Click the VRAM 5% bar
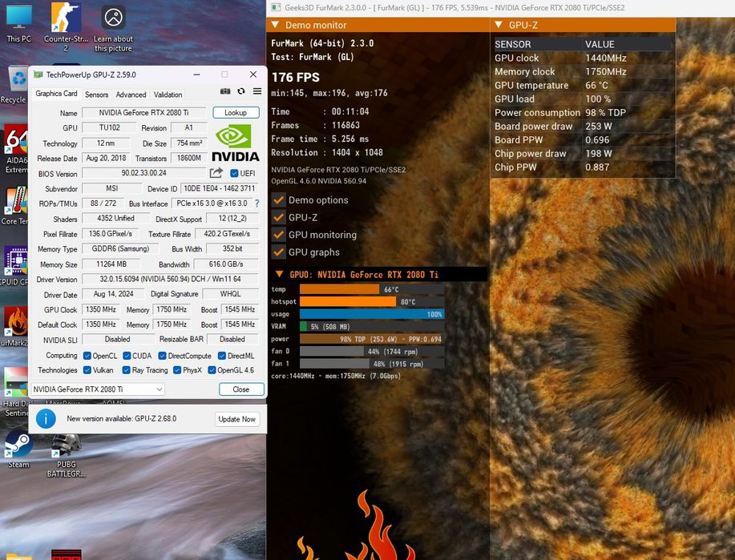Image resolution: width=735 pixels, height=560 pixels. 372,327
